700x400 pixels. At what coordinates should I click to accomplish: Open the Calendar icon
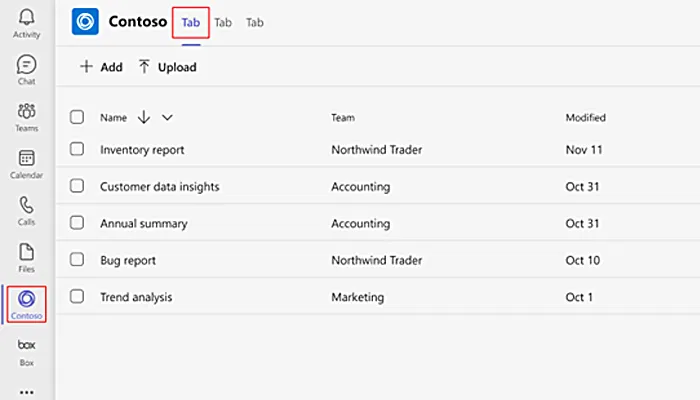point(27,160)
